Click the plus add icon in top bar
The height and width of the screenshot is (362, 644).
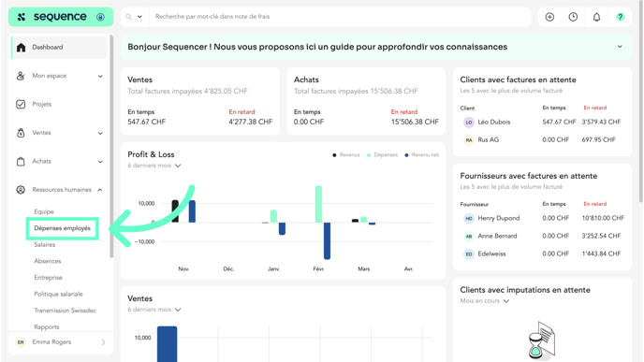(549, 17)
